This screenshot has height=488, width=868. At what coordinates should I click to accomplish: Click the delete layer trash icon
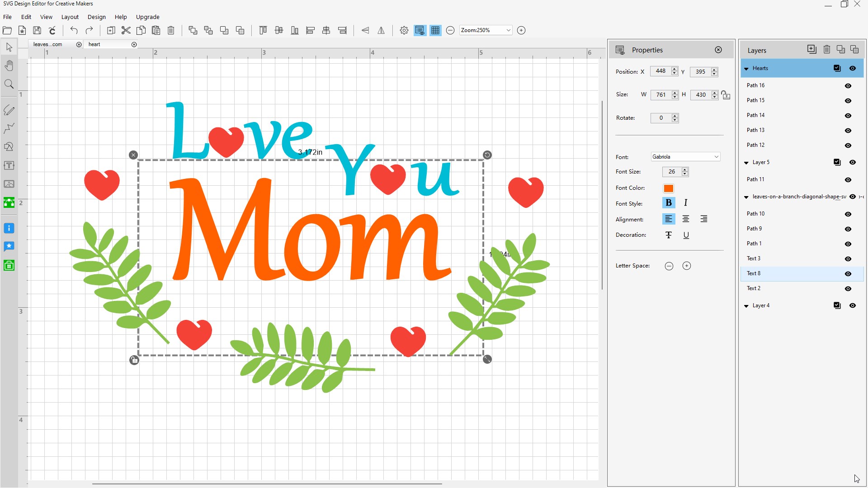[826, 50]
